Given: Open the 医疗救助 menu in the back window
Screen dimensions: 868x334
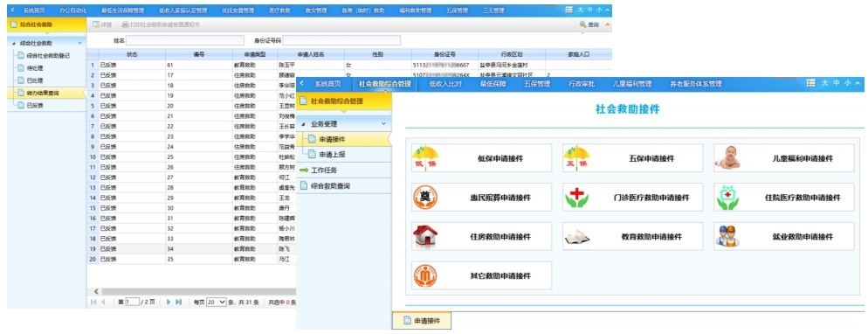Looking at the screenshot, I should click(279, 10).
